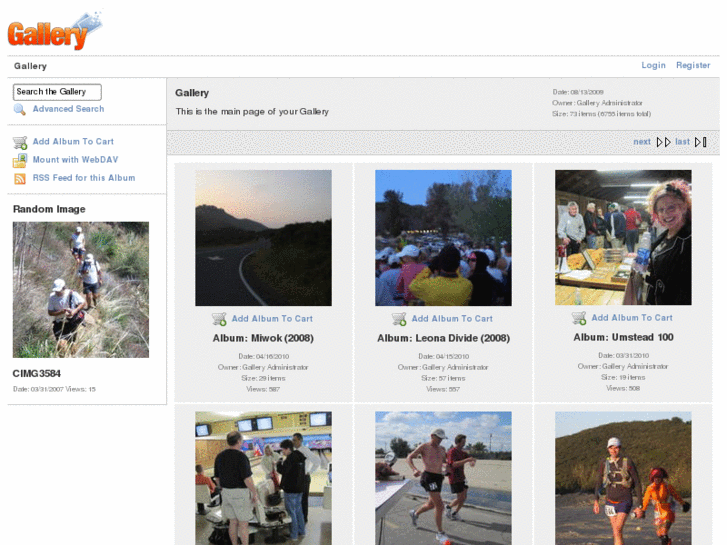
Task: Add Umstead 100 album to cart
Action: tap(632, 318)
